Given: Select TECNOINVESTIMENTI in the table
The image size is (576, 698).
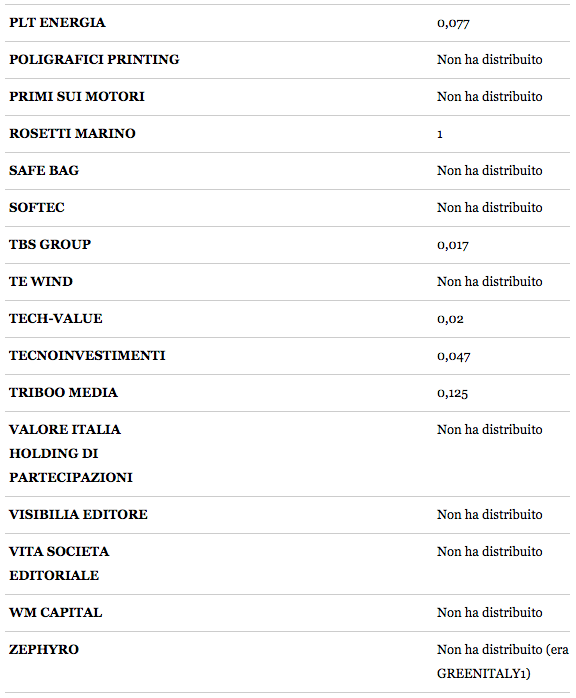Looking at the screenshot, I should (x=87, y=355).
